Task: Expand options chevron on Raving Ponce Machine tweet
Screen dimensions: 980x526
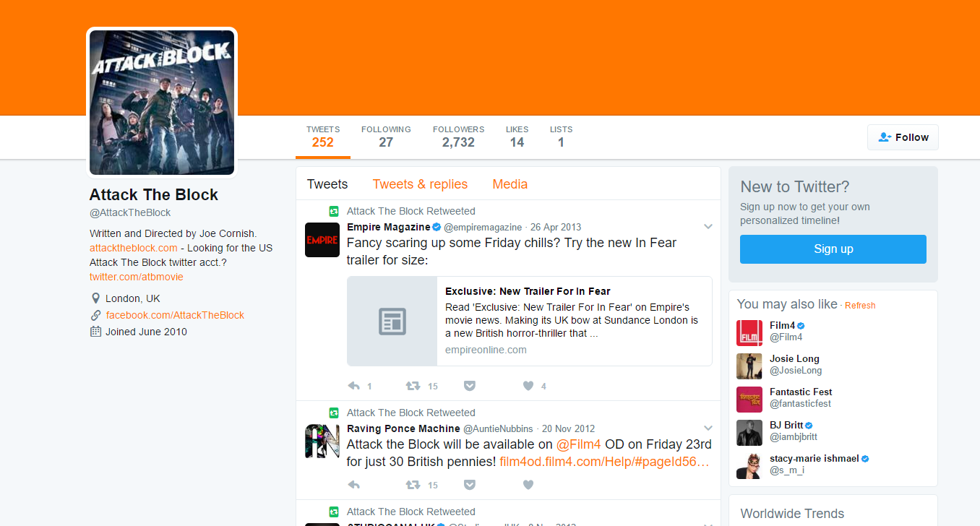Action: click(x=708, y=428)
